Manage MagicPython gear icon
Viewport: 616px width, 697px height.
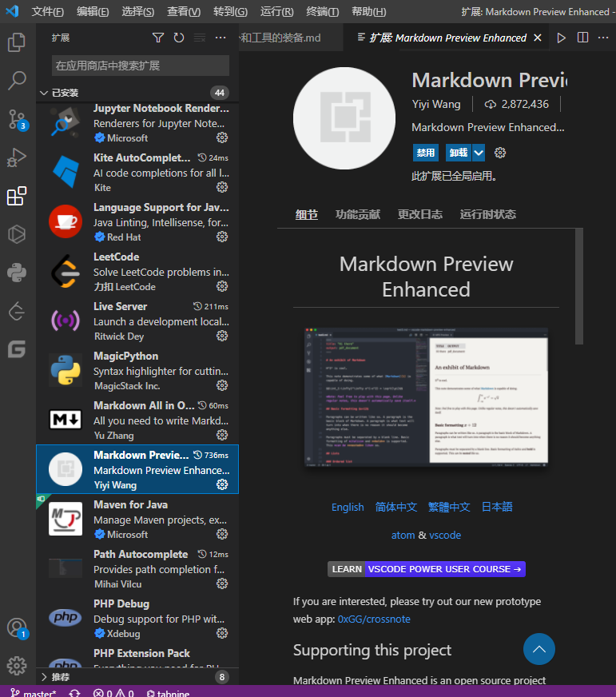(222, 385)
